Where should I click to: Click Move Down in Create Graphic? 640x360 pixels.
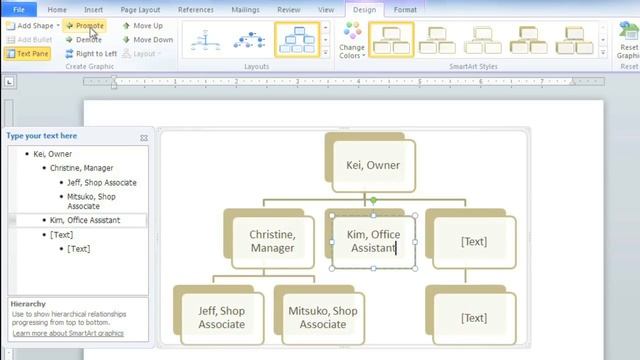[147, 40]
